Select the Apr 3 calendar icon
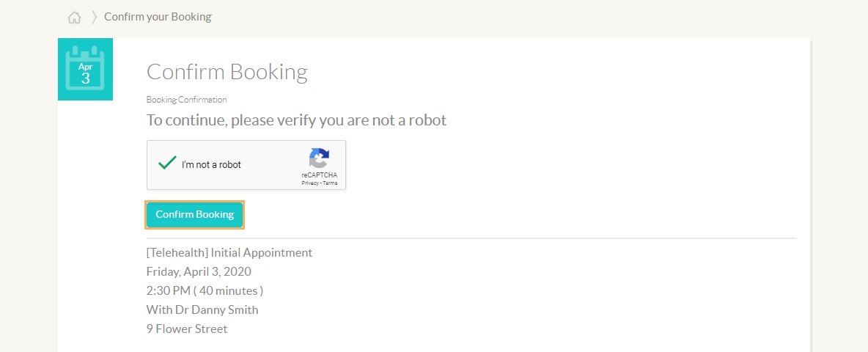868x352 pixels. pyautogui.click(x=85, y=69)
